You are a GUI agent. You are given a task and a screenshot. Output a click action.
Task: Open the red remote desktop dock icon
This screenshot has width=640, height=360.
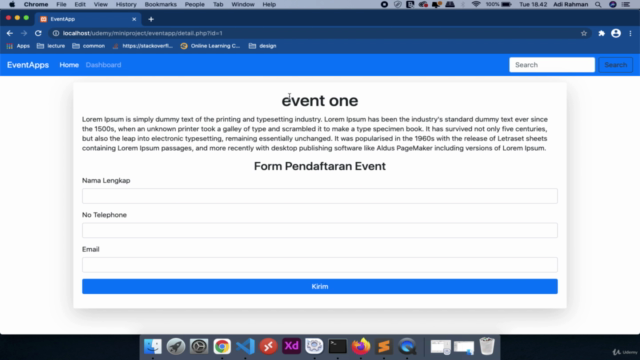point(269,347)
